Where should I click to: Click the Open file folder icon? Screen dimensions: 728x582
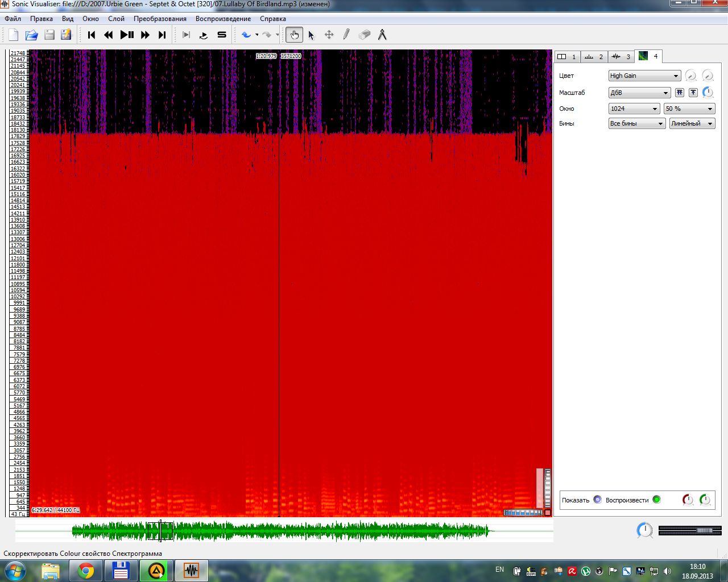point(32,35)
